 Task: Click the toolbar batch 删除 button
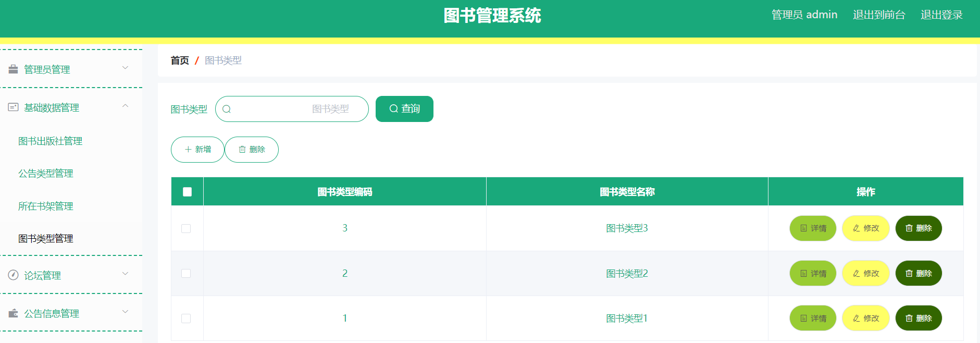[252, 150]
